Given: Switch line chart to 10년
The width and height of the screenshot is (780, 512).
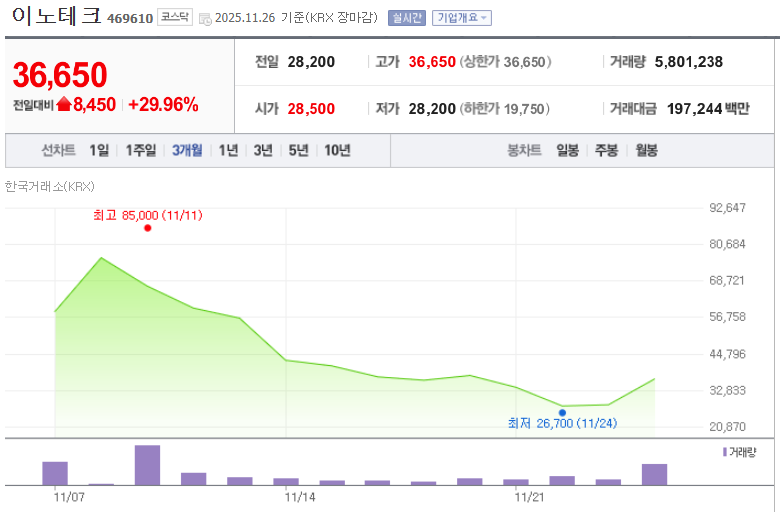Looking at the screenshot, I should [337, 150].
